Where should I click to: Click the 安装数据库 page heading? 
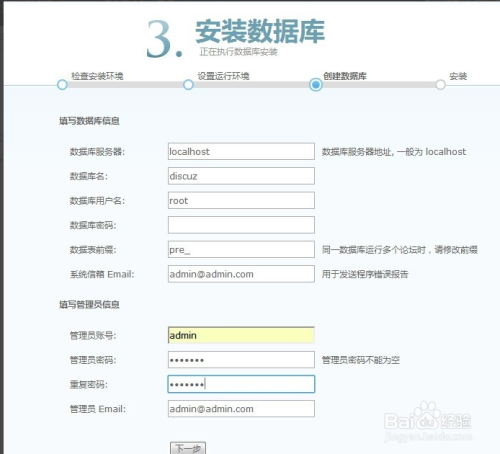click(x=260, y=32)
